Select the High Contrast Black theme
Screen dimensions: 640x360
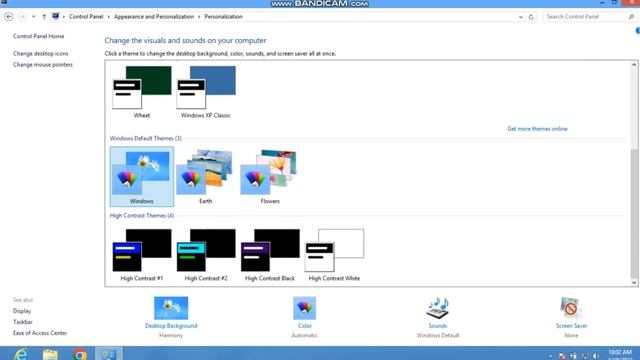coord(270,255)
